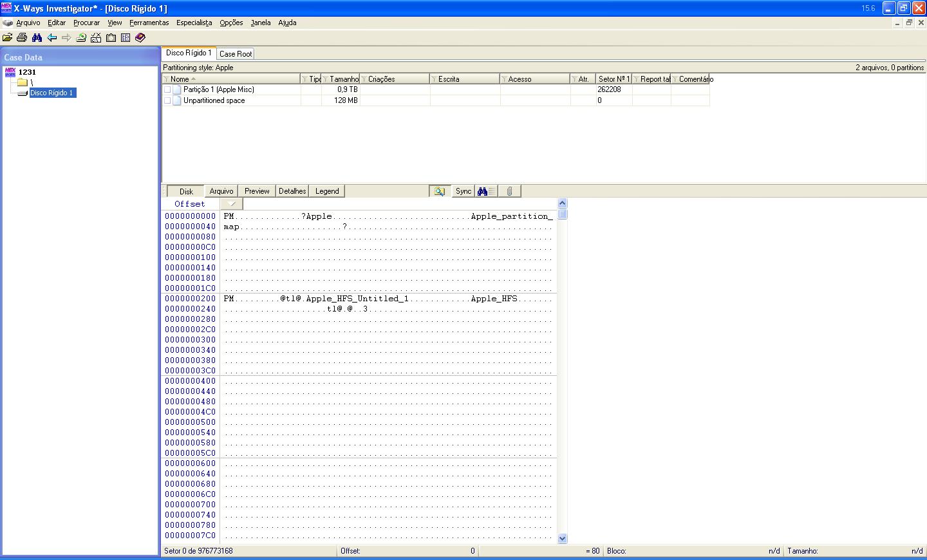Click filter funnel in Criações column header
The width and height of the screenshot is (927, 560).
point(364,79)
